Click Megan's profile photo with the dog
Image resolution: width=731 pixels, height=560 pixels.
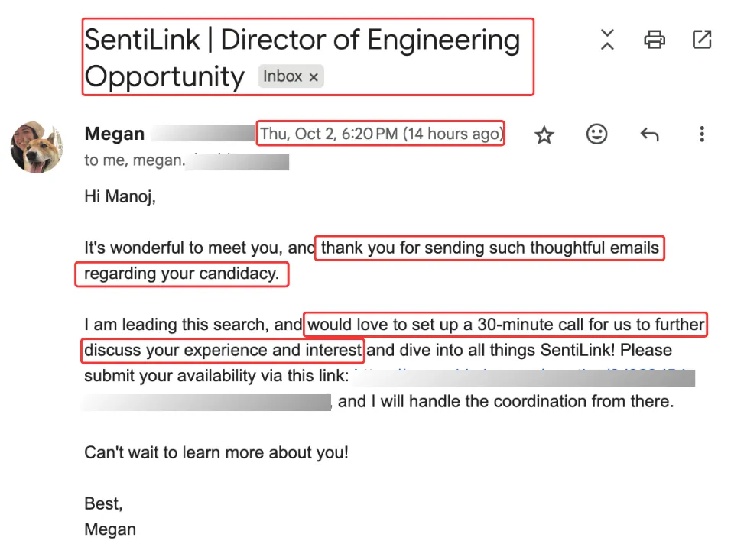[37, 147]
